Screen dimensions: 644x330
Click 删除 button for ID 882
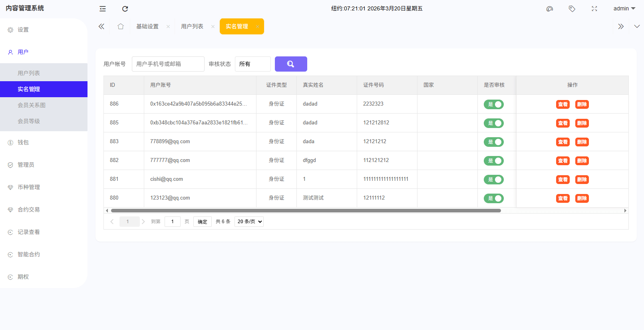(x=582, y=161)
